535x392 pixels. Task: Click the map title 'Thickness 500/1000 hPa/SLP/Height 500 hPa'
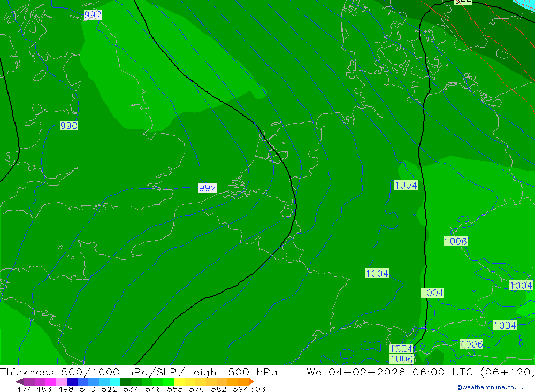click(139, 372)
